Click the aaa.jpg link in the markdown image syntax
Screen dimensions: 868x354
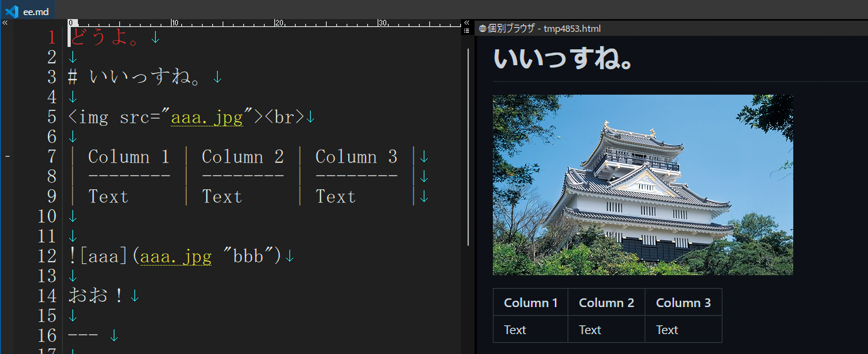click(176, 257)
